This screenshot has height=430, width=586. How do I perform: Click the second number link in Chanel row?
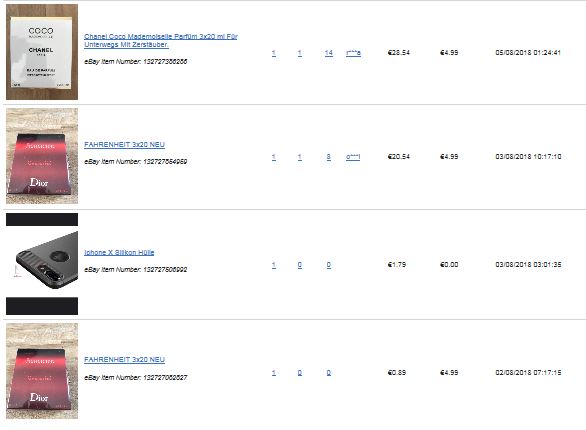[300, 53]
